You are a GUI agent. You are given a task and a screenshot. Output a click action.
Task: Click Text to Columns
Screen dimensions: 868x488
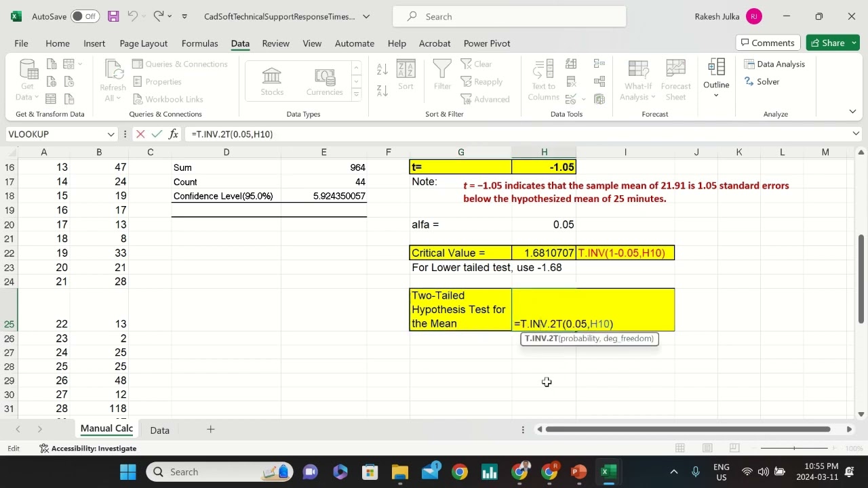pyautogui.click(x=543, y=80)
